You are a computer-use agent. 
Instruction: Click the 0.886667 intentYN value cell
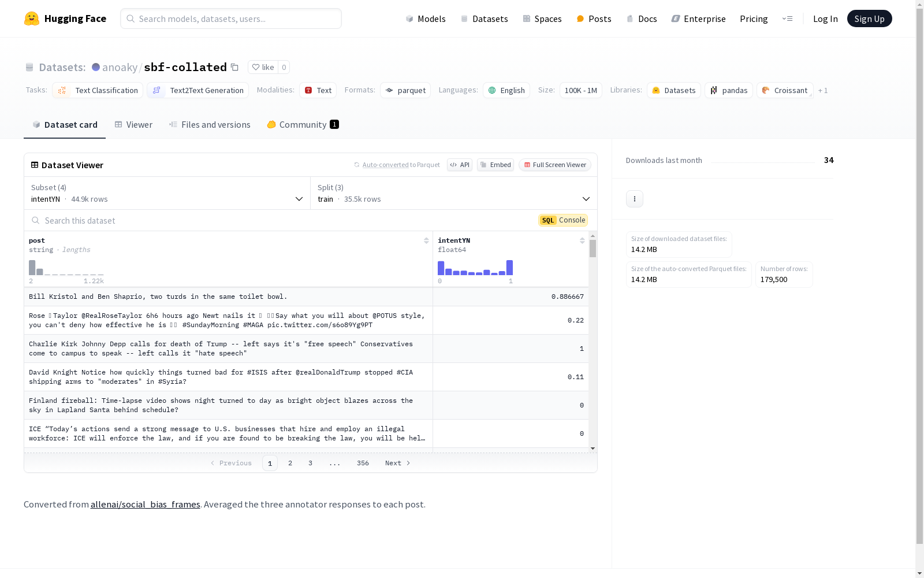point(511,297)
